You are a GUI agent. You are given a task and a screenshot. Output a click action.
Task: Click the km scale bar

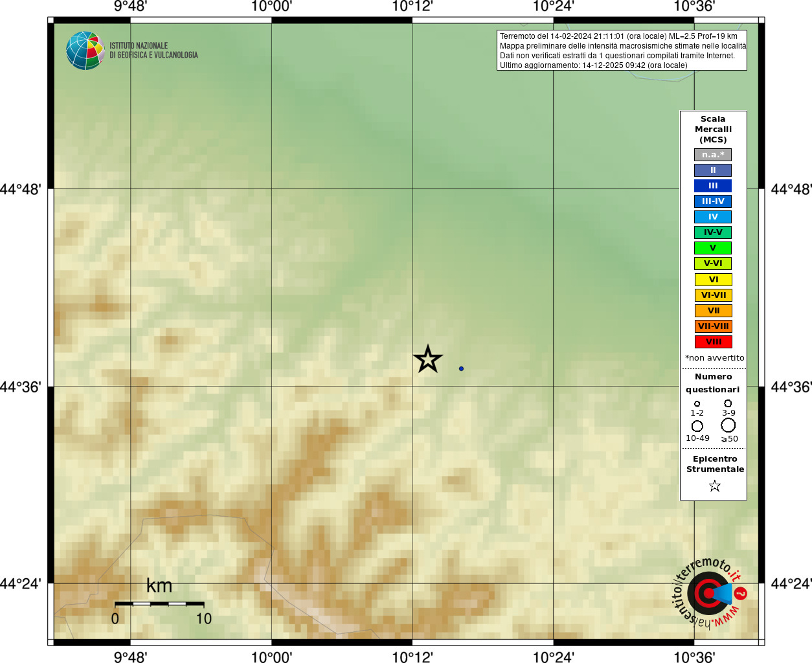pyautogui.click(x=159, y=603)
